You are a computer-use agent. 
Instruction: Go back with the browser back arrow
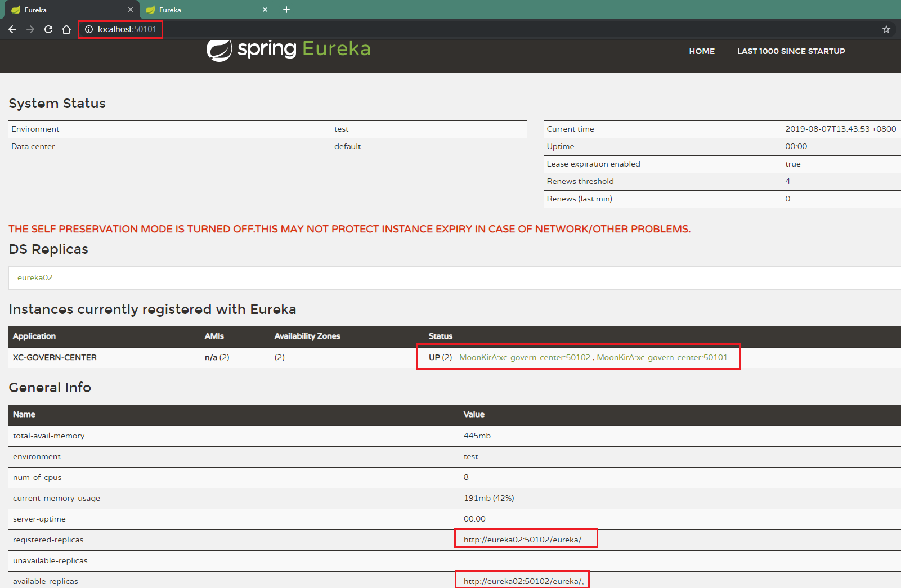pos(12,29)
